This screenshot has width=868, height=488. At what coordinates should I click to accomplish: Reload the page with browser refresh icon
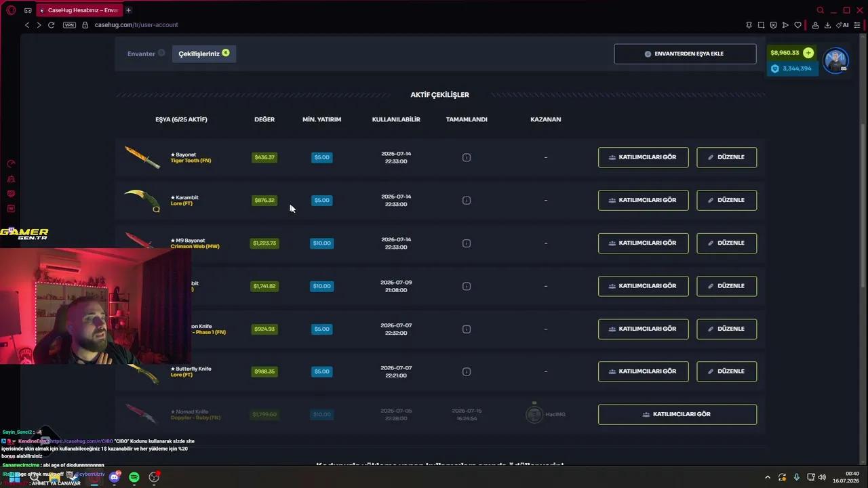click(x=51, y=25)
